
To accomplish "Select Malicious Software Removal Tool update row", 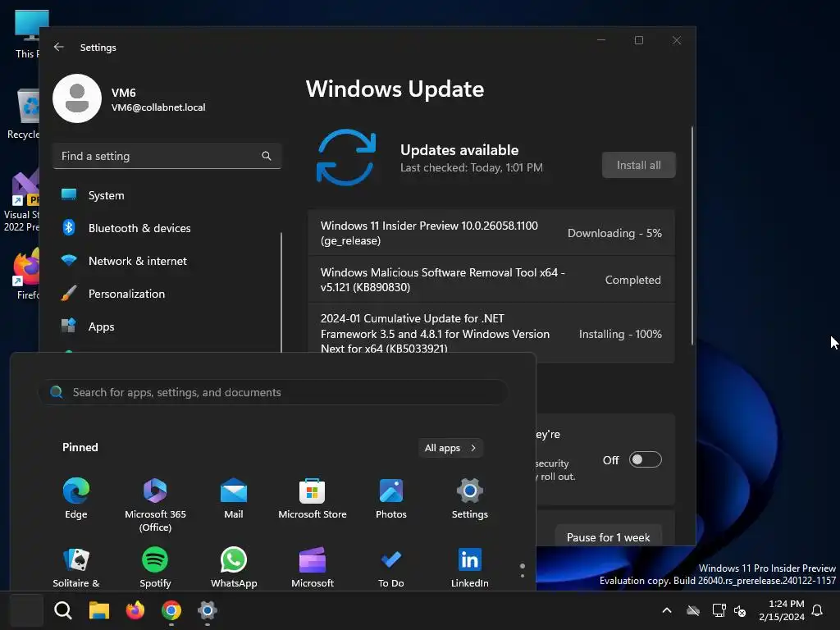I will pyautogui.click(x=491, y=280).
